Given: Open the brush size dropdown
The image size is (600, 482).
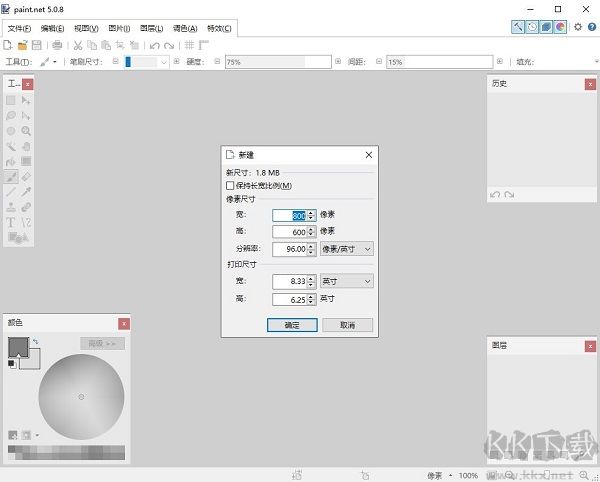Looking at the screenshot, I should click(x=164, y=62).
